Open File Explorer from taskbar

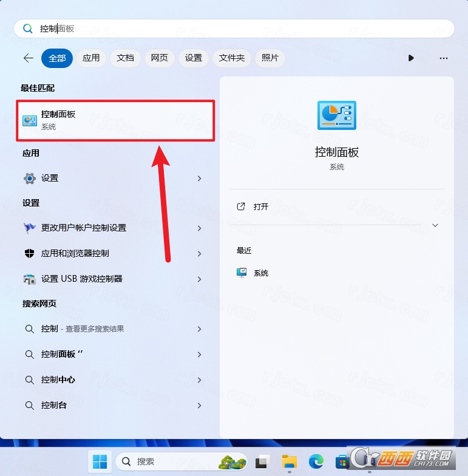click(x=289, y=461)
